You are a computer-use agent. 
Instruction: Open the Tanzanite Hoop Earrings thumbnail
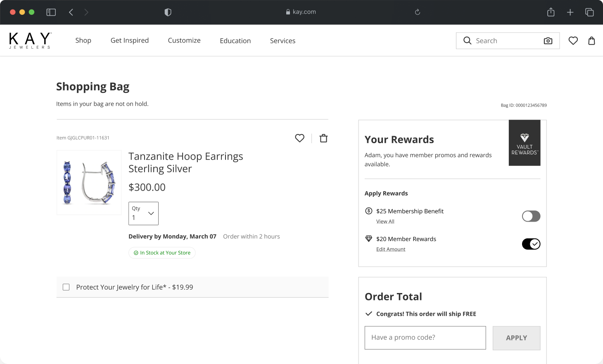pyautogui.click(x=89, y=182)
